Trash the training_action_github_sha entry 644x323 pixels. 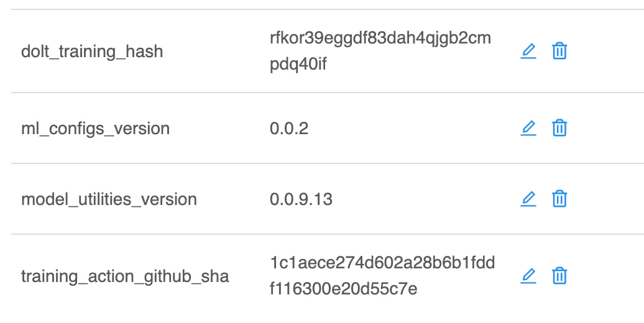(559, 276)
